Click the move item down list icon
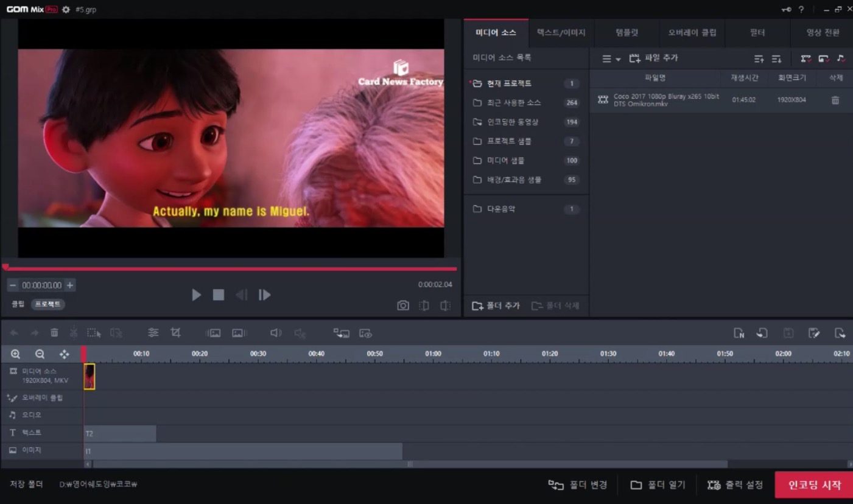 [776, 58]
